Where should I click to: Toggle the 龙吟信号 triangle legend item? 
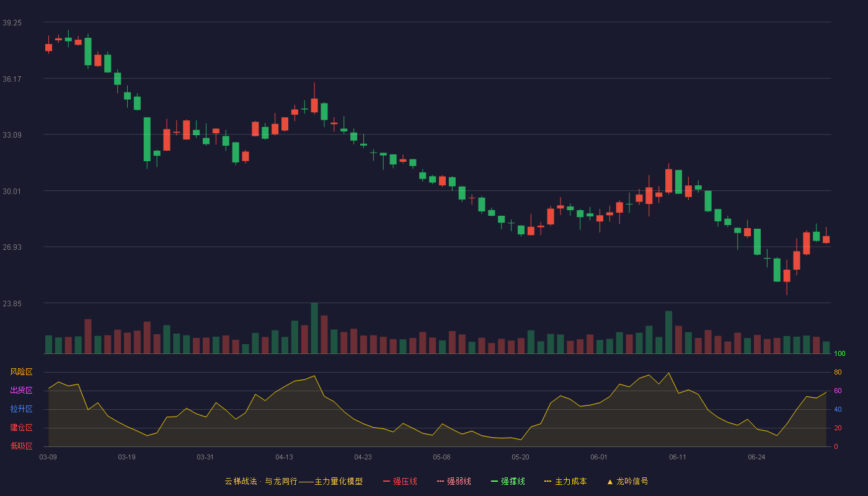pos(627,481)
